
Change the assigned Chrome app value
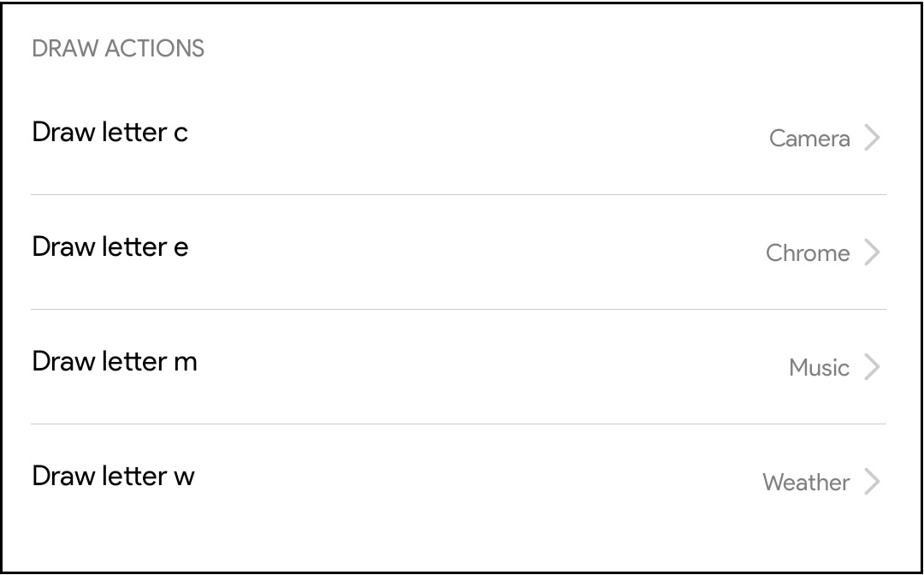tap(808, 253)
